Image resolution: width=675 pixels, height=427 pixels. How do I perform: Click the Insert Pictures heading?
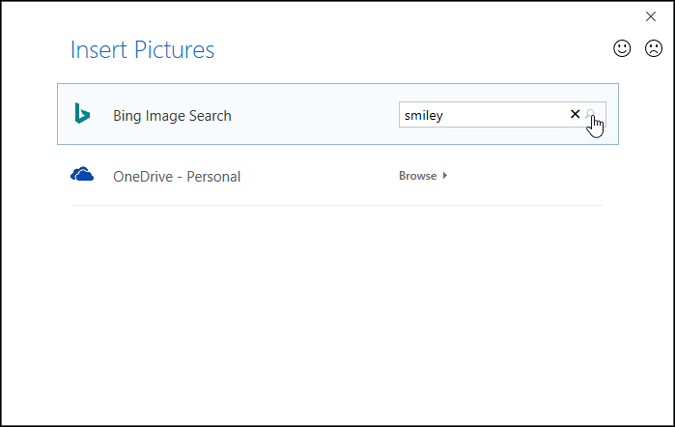click(x=142, y=50)
